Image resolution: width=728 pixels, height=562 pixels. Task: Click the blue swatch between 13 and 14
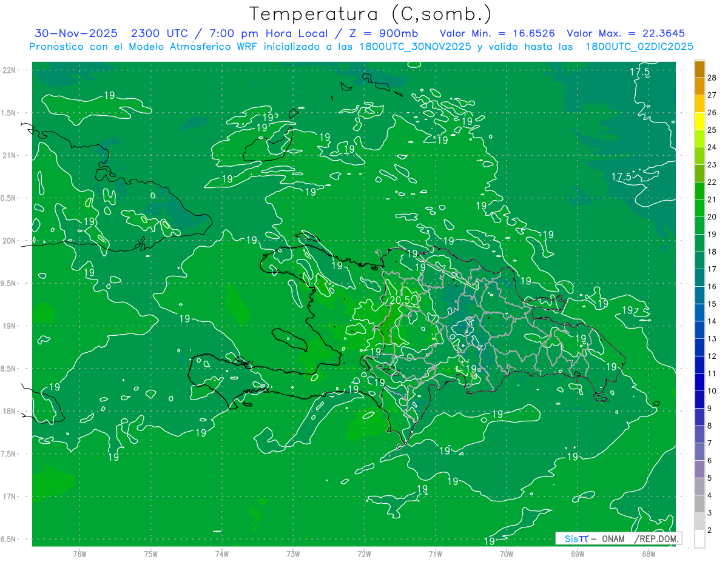tap(699, 330)
